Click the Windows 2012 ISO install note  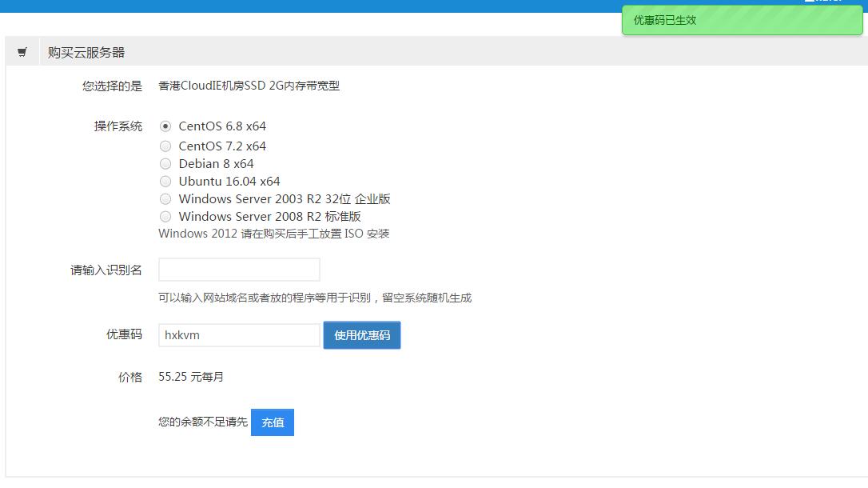pyautogui.click(x=274, y=234)
